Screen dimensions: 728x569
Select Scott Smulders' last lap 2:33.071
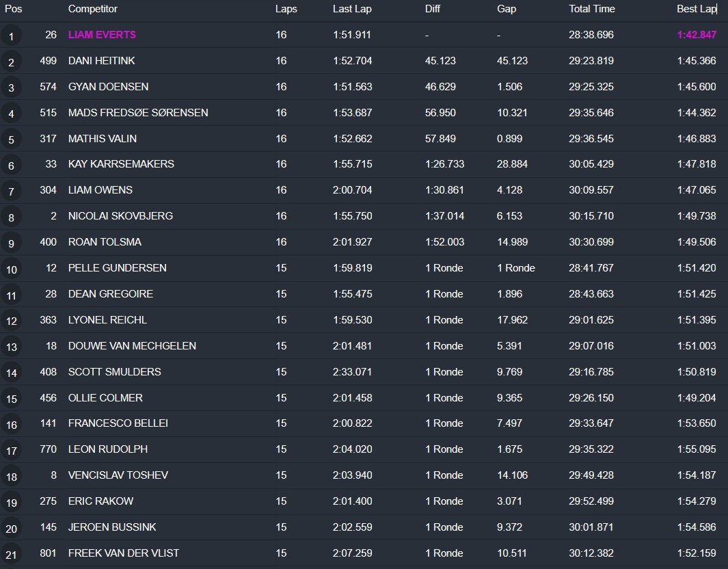coord(353,372)
